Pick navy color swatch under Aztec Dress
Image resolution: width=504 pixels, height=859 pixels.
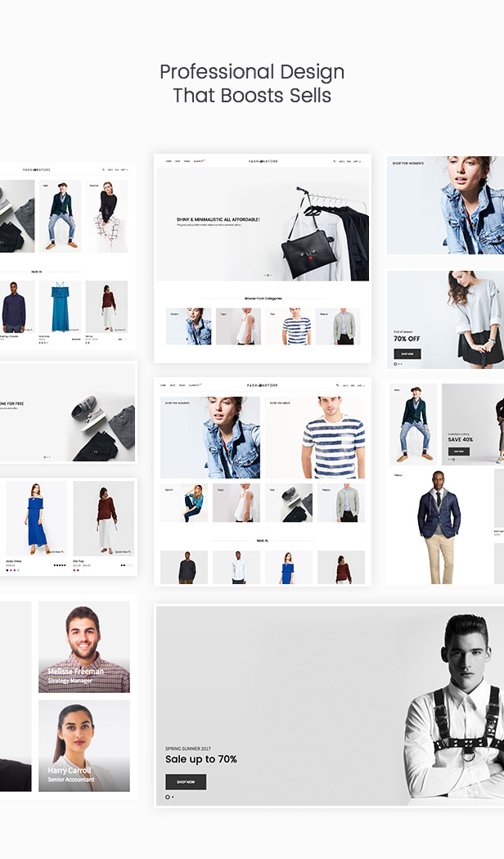tap(7, 570)
